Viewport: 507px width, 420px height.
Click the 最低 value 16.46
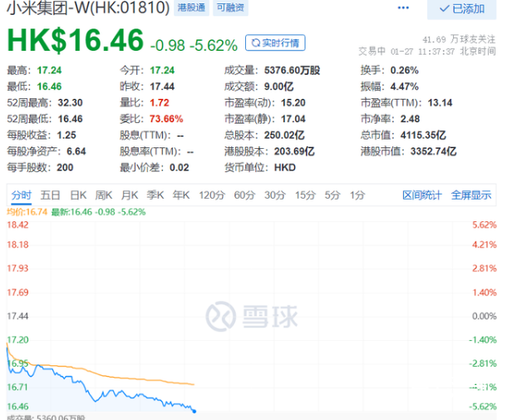coord(49,86)
